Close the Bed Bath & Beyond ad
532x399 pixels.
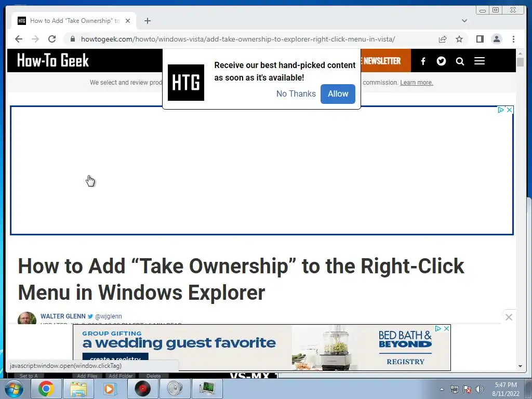coord(447,328)
